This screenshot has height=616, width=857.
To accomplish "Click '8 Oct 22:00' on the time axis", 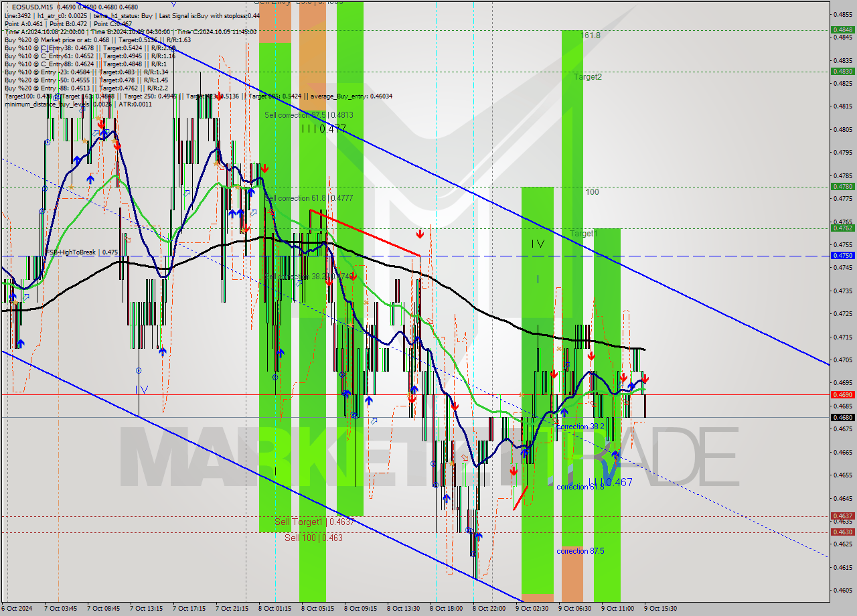I will click(489, 609).
